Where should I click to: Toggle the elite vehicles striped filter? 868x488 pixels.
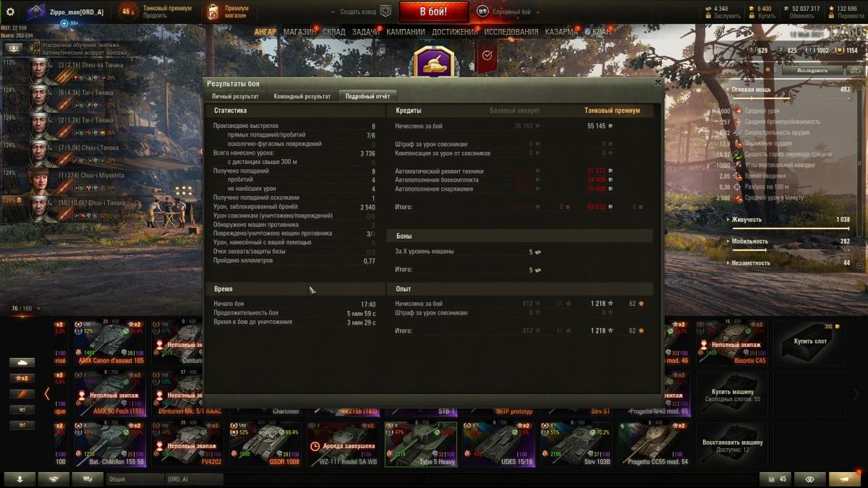[x=22, y=394]
